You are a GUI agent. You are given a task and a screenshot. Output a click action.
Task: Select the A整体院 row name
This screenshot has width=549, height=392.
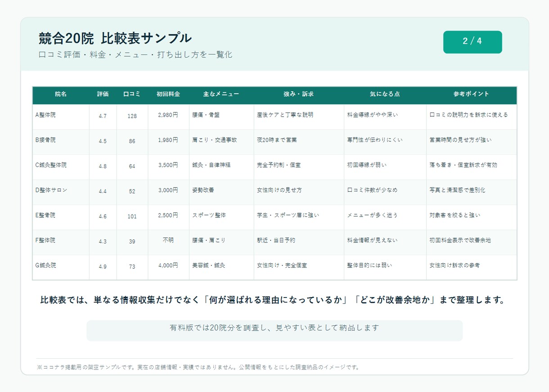tap(45, 115)
